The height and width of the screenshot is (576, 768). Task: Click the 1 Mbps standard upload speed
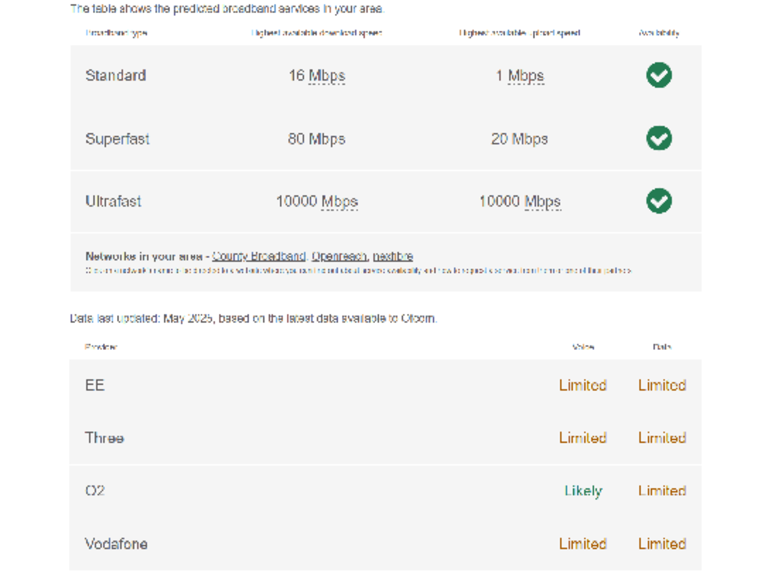coord(520,76)
